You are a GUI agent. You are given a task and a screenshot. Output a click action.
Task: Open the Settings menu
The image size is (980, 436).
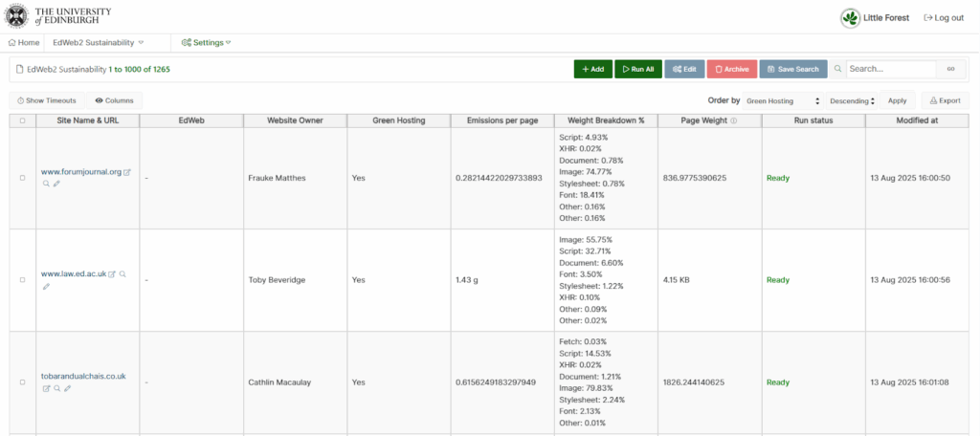tap(206, 43)
